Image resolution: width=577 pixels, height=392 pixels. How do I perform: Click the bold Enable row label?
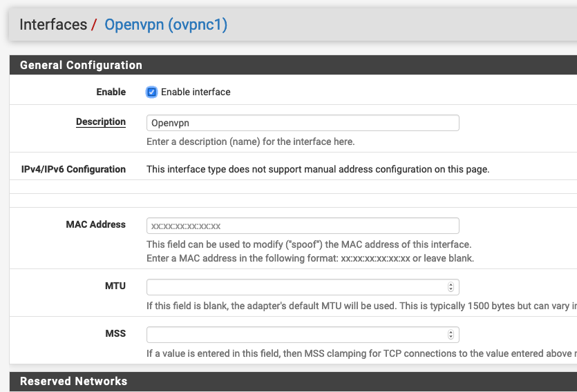[111, 92]
